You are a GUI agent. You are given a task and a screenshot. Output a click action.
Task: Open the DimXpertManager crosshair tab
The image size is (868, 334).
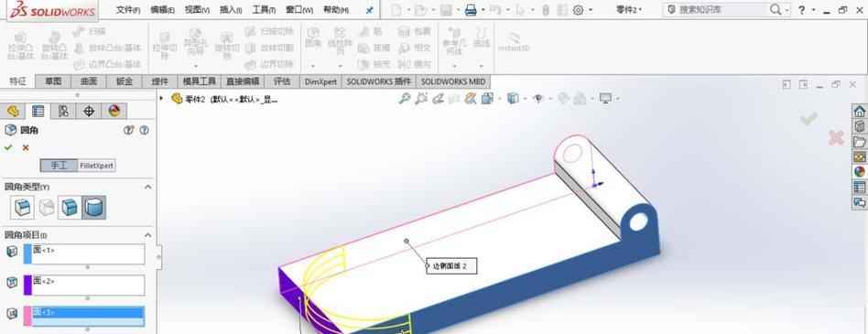click(x=89, y=111)
